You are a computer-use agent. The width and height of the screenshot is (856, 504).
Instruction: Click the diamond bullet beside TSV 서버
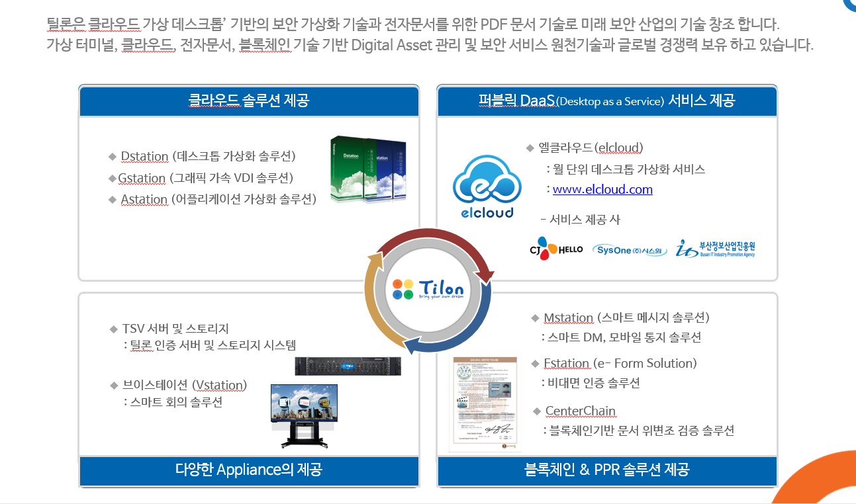click(113, 329)
